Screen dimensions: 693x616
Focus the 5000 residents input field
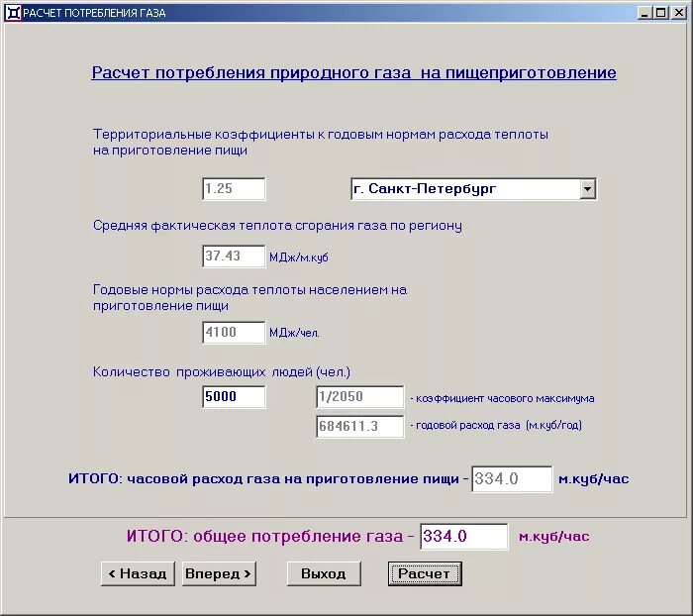pos(234,397)
